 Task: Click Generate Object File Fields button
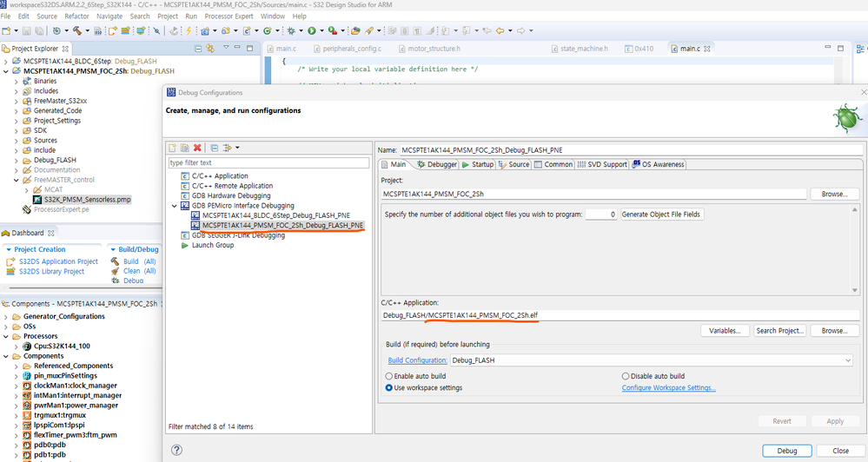pos(661,214)
